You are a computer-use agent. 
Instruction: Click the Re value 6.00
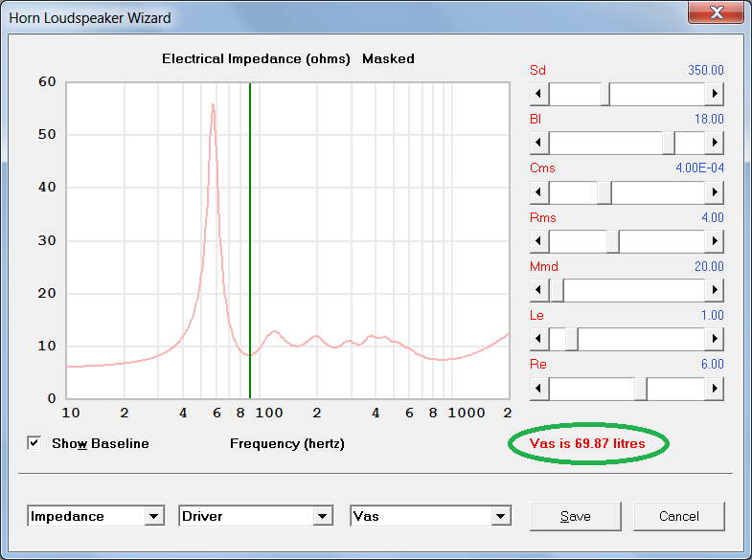click(x=712, y=364)
